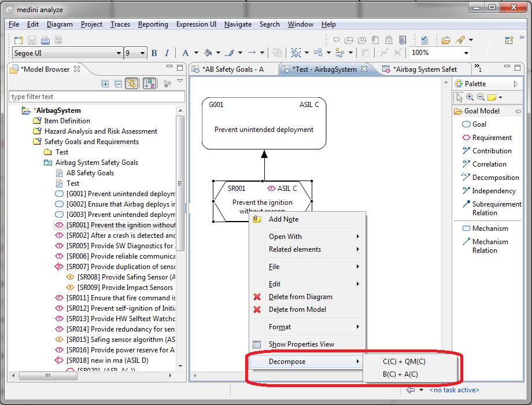Click the palette Zoom Out icon
This screenshot has height=405, width=532.
[480, 98]
